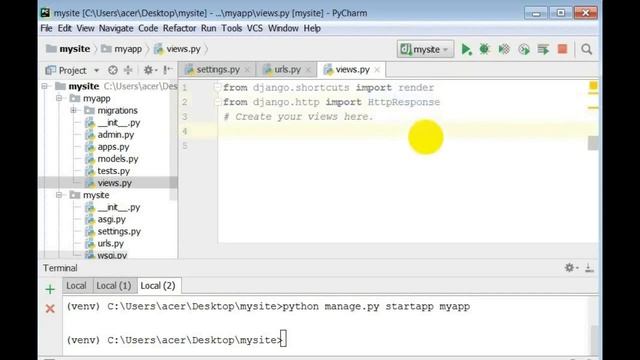The image size is (640, 360).
Task: Select the Local (2) terminal tab
Action: tap(158, 286)
